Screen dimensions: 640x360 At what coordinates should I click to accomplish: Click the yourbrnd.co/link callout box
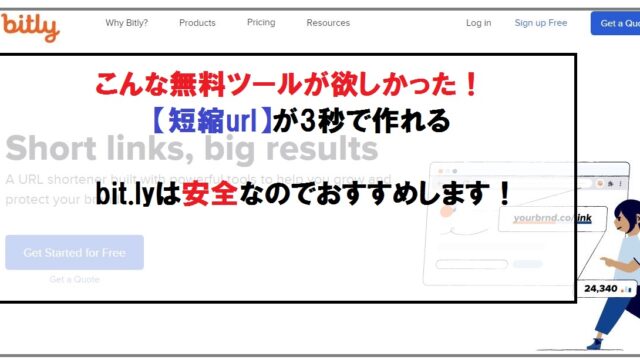click(553, 219)
